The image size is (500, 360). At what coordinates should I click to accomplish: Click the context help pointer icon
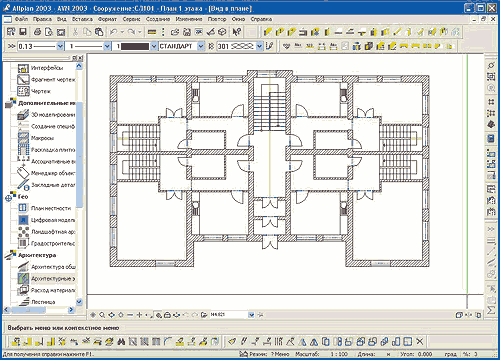237,32
